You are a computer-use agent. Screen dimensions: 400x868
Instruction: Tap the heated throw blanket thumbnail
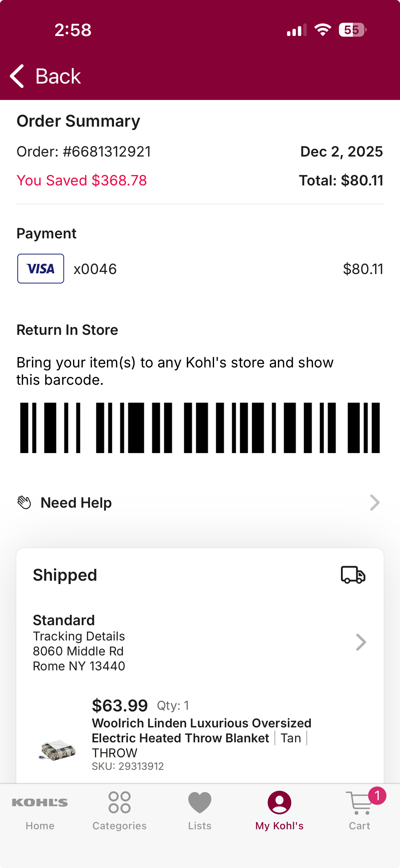[57, 749]
